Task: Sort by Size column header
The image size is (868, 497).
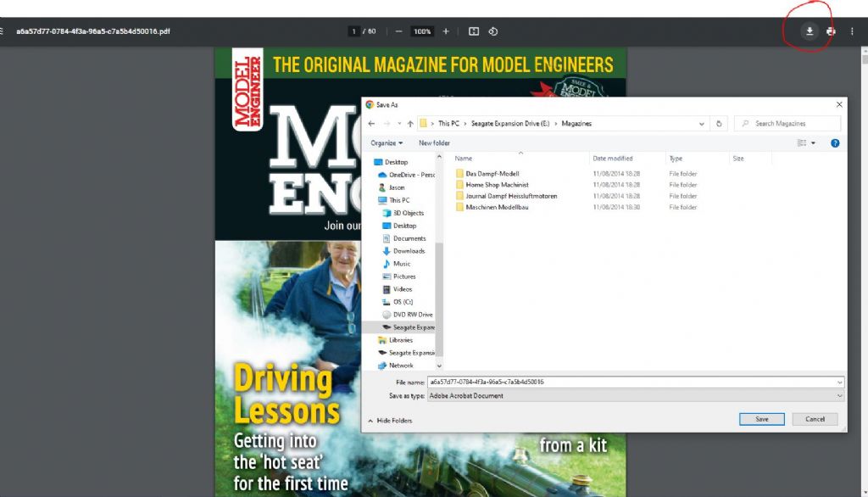Action: tap(738, 159)
